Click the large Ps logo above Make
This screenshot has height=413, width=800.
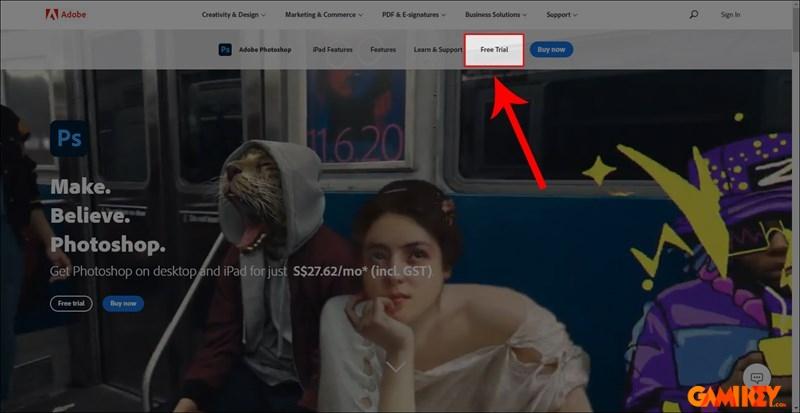tap(69, 138)
